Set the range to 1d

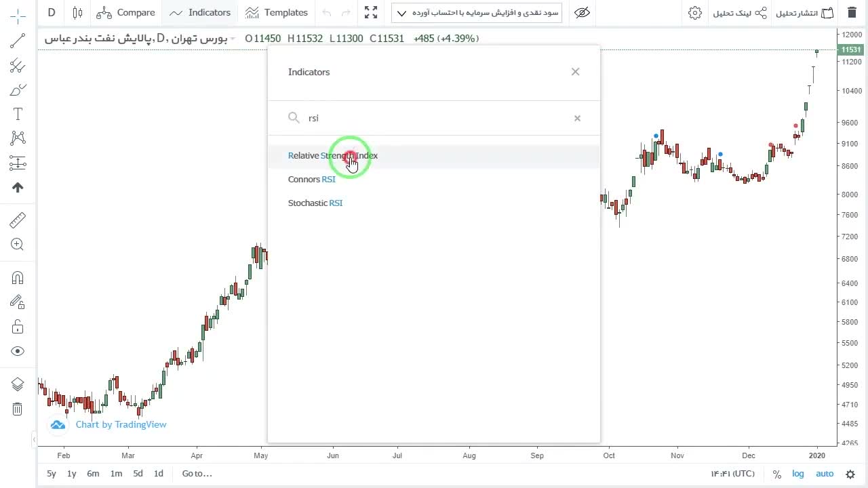click(x=159, y=474)
